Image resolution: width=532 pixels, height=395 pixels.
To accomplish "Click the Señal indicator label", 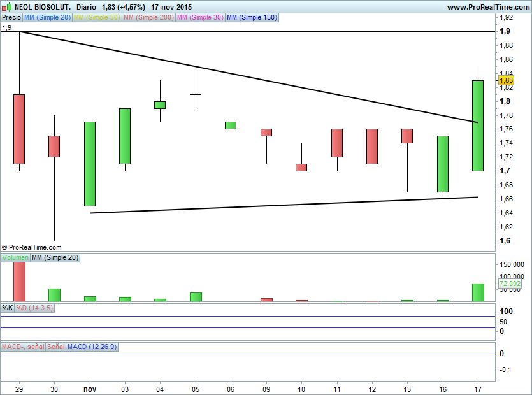I will (56, 347).
